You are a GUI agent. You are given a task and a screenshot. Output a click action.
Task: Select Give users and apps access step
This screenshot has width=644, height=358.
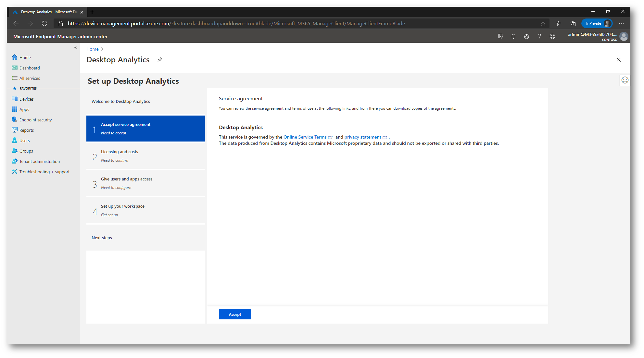[145, 183]
